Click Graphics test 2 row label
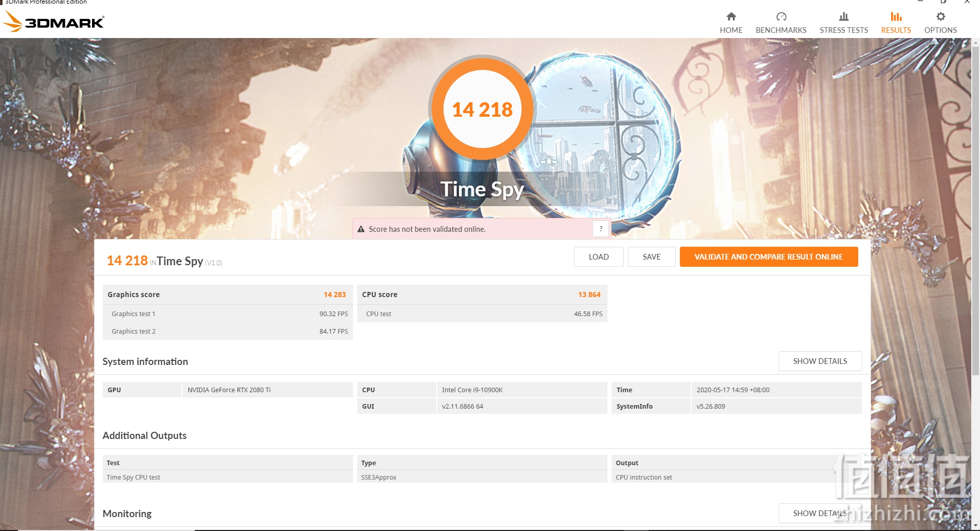Screen dimensions: 980x531 134,332
